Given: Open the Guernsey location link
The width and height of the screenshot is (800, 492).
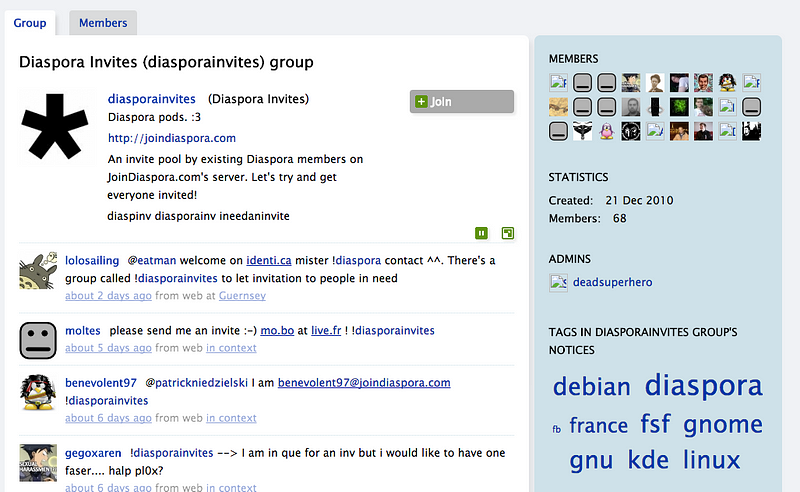Looking at the screenshot, I should coord(242,296).
